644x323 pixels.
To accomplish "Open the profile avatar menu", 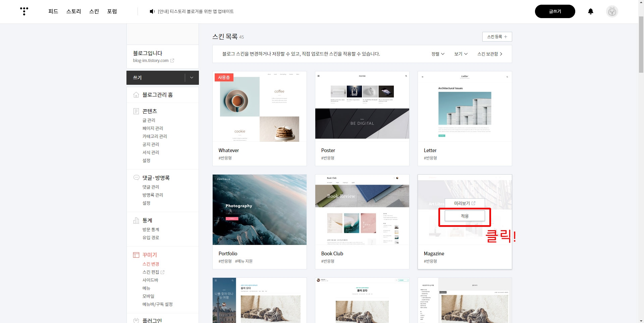I will (x=612, y=11).
